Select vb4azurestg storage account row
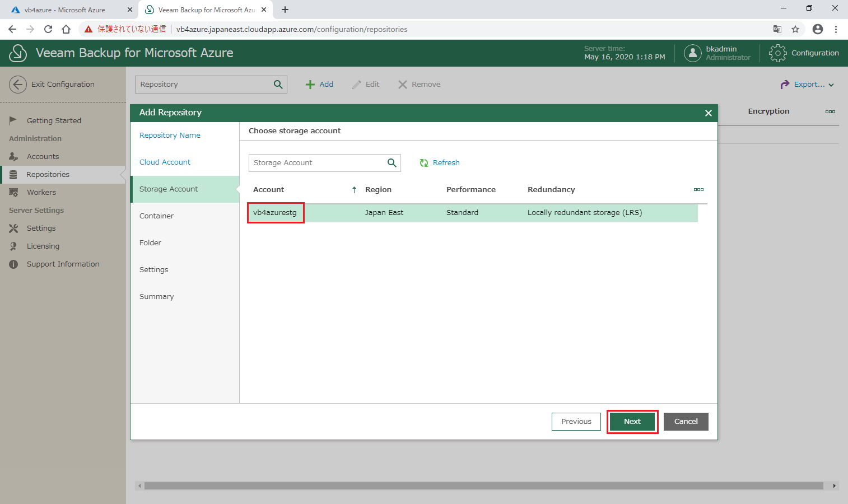848x504 pixels. (x=473, y=213)
